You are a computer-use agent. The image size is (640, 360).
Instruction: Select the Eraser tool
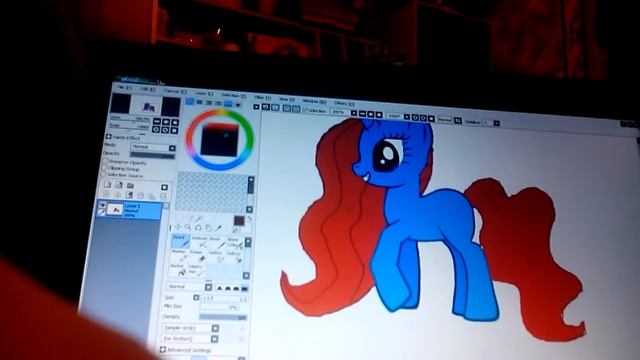pos(197,256)
